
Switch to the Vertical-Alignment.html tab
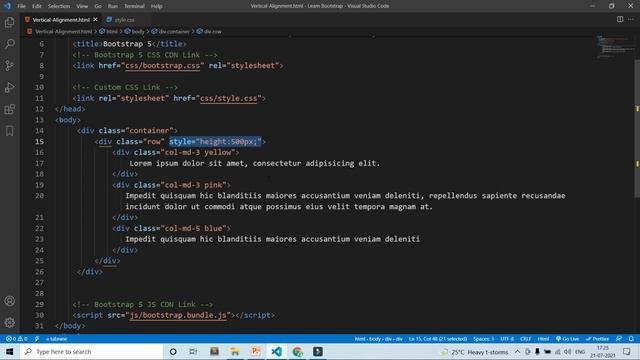tap(61, 20)
